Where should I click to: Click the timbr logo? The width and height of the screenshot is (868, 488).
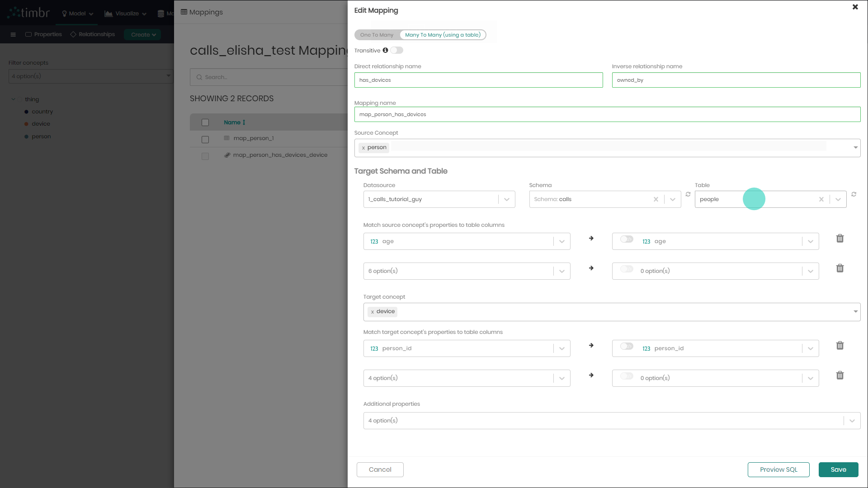click(x=28, y=12)
